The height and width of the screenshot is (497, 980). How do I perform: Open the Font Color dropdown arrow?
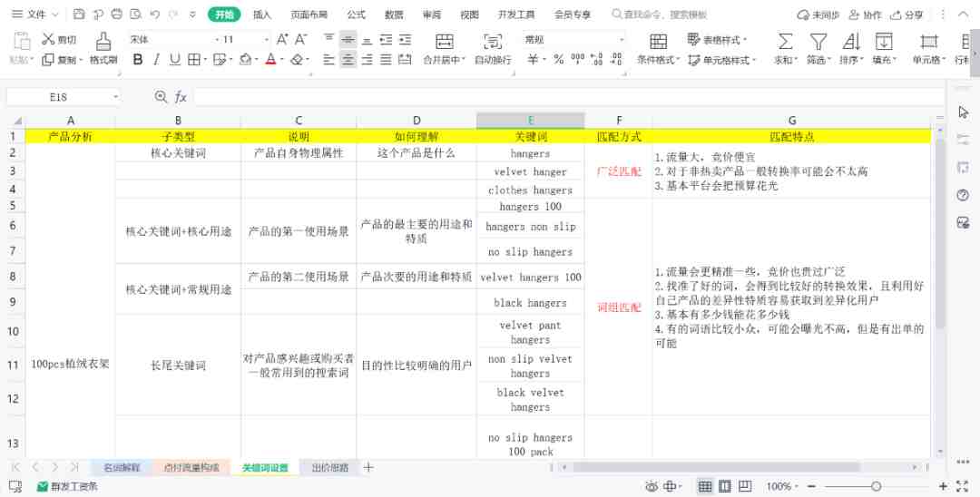282,59
